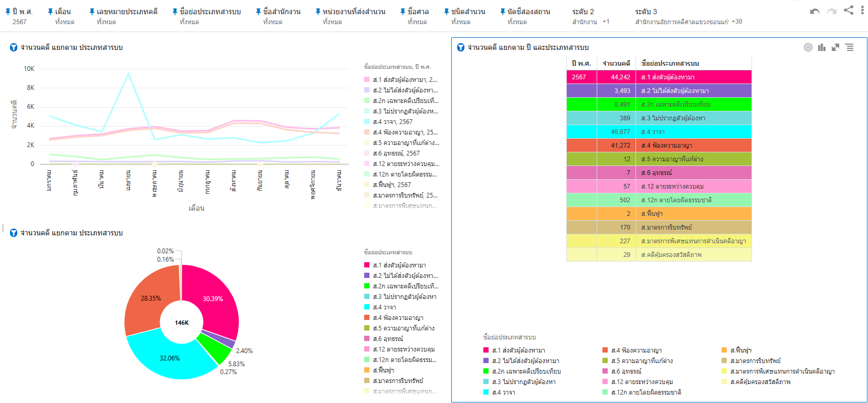Click the จำนวนคดี column header in table
The width and height of the screenshot is (868, 403).
pos(616,64)
